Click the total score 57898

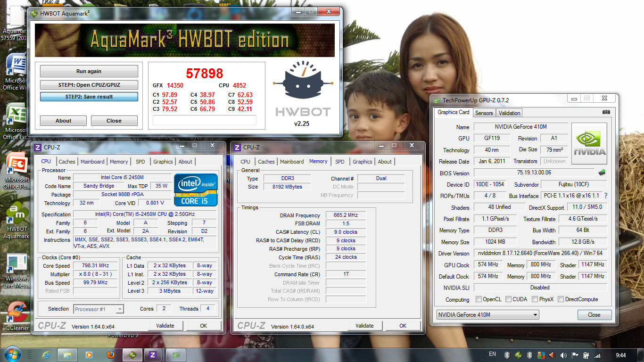(204, 73)
